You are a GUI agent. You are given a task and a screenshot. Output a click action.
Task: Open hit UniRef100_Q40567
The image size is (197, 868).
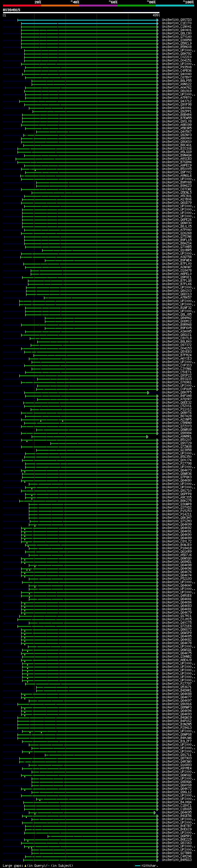[176, 132]
